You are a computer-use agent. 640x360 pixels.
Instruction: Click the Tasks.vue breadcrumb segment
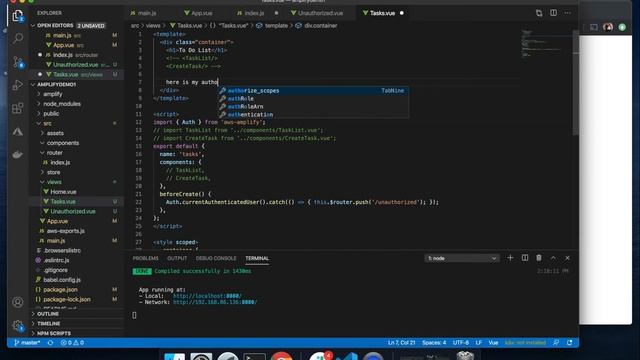click(x=186, y=25)
